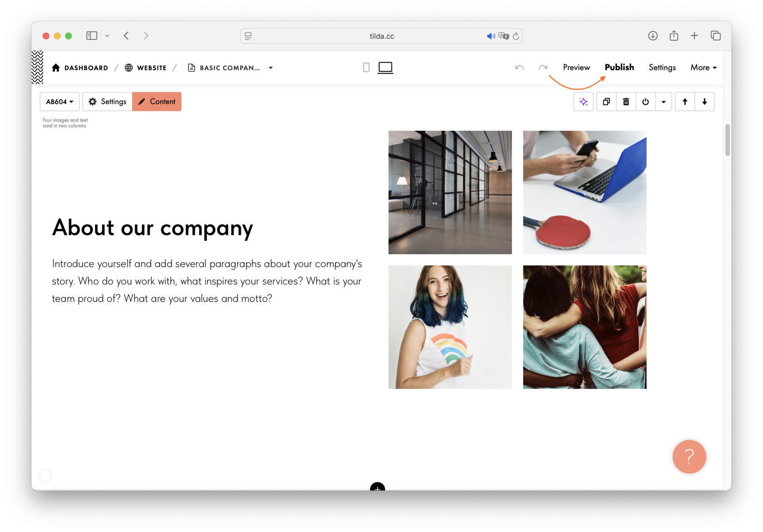
Task: Select the office hallway image thumbnail
Action: pos(450,193)
